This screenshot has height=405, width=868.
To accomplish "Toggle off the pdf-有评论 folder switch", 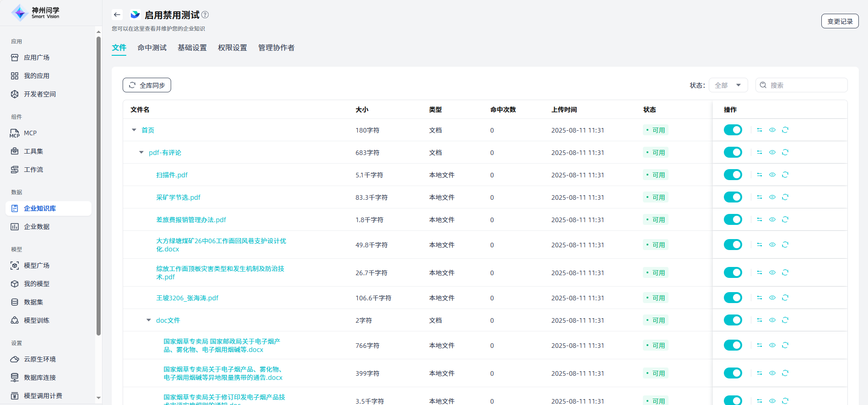I will [x=733, y=152].
